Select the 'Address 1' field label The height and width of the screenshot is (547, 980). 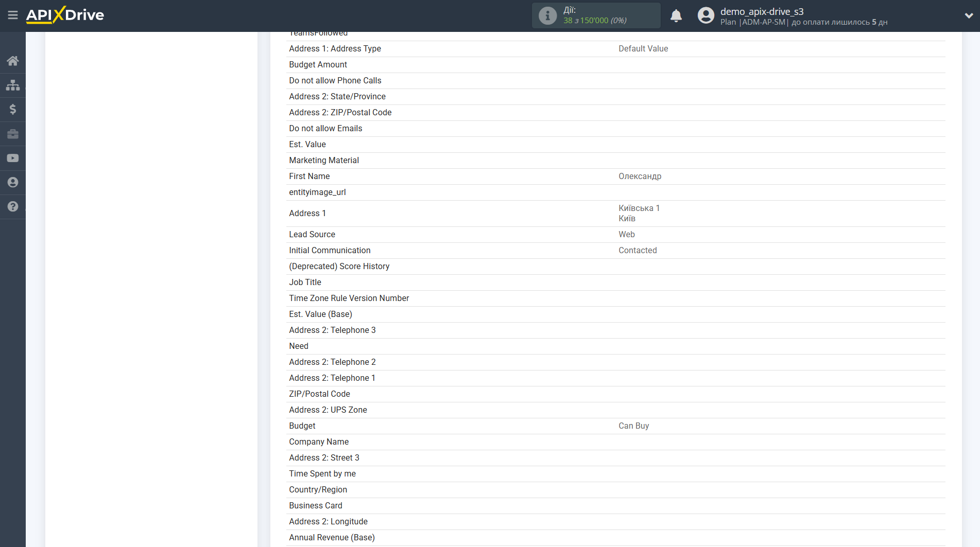click(307, 214)
